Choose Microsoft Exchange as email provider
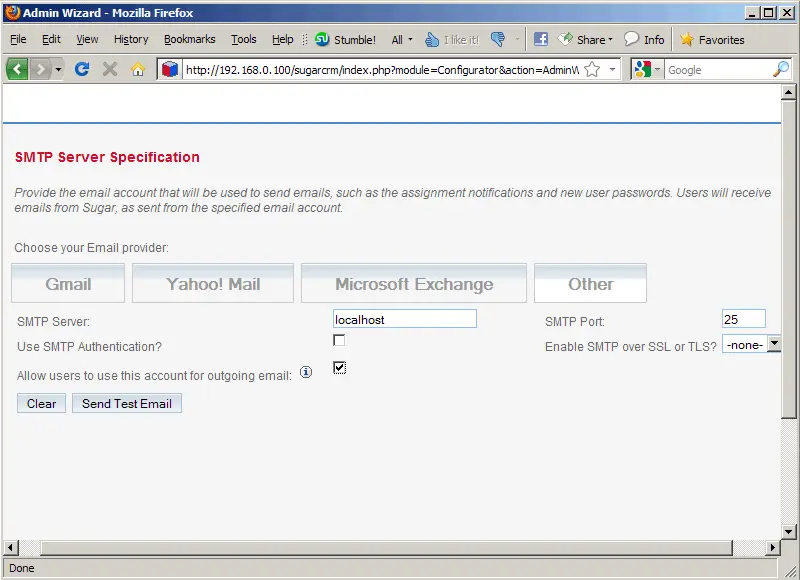800x580 pixels. point(414,283)
